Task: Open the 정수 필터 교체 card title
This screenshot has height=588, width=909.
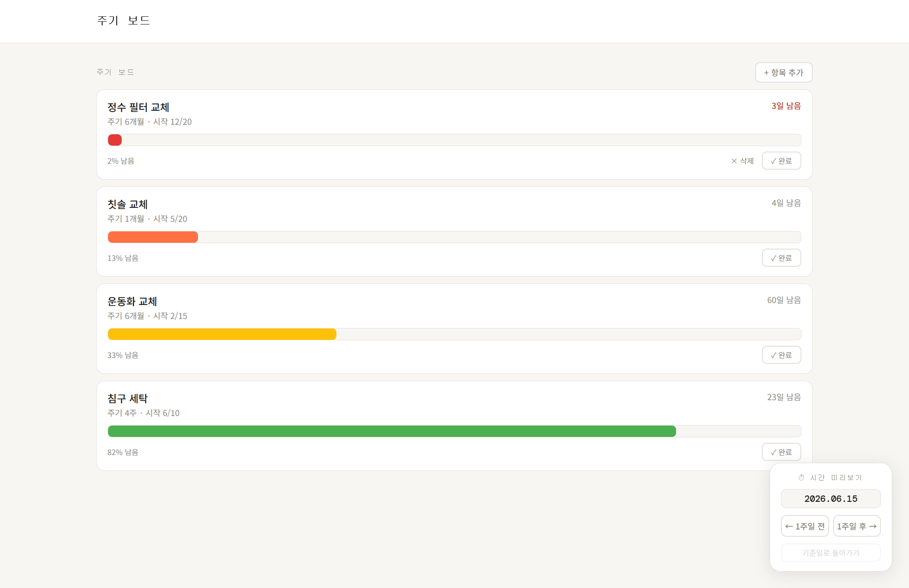Action: [x=138, y=108]
